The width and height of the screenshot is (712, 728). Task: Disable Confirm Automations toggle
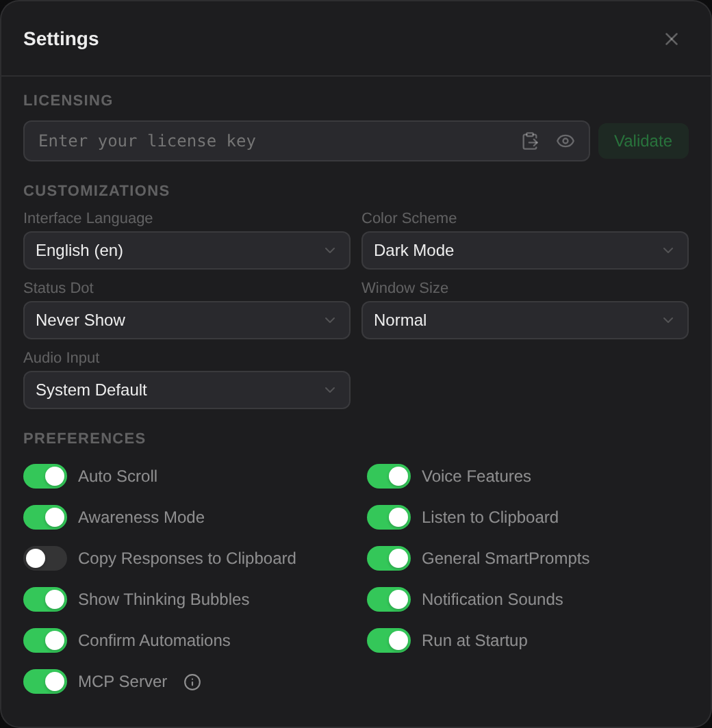click(45, 640)
